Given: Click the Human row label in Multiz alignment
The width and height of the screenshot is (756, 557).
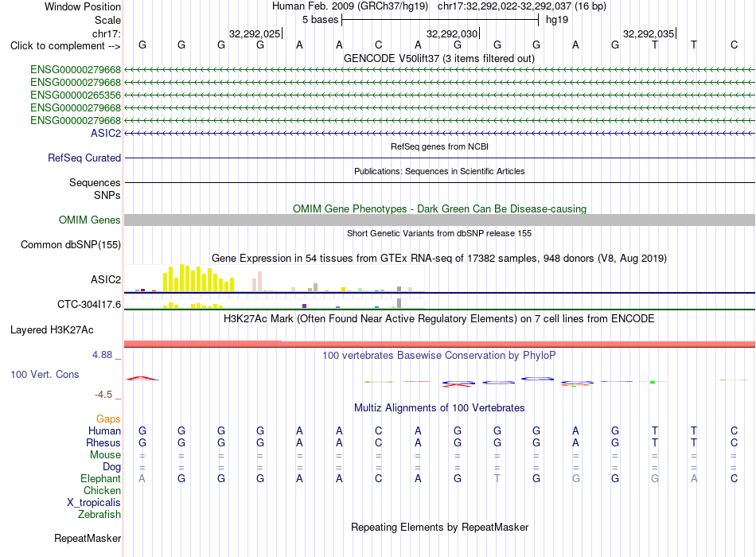Looking at the screenshot, I should pyautogui.click(x=104, y=430).
